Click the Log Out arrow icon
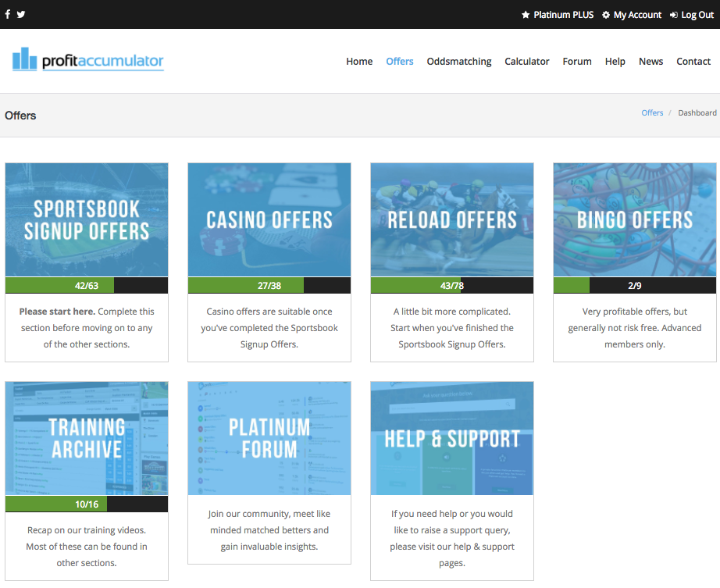The height and width of the screenshot is (588, 720). coord(673,15)
